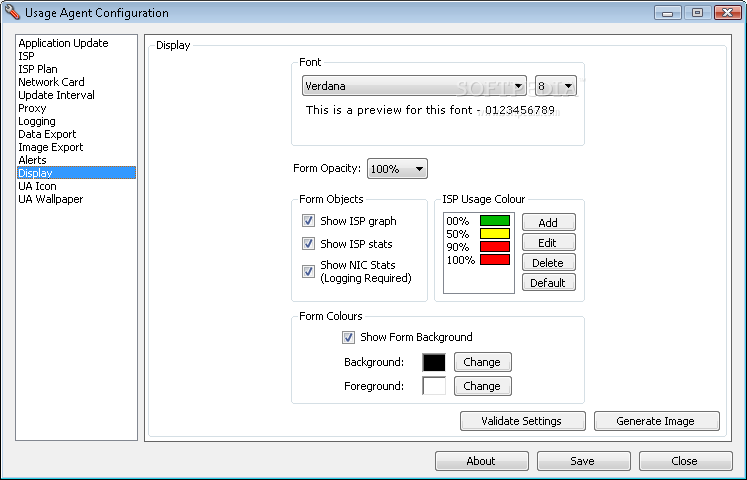
Task: Select the 100% red colour entry
Action: click(x=478, y=260)
